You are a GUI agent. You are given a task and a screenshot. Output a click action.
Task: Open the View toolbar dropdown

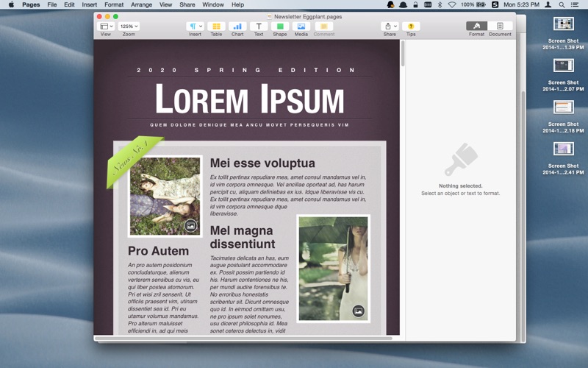click(x=105, y=26)
